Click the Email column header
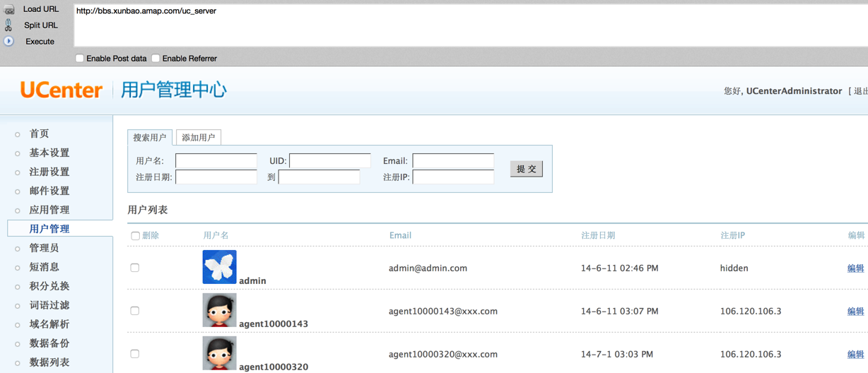The image size is (868, 373). (400, 235)
